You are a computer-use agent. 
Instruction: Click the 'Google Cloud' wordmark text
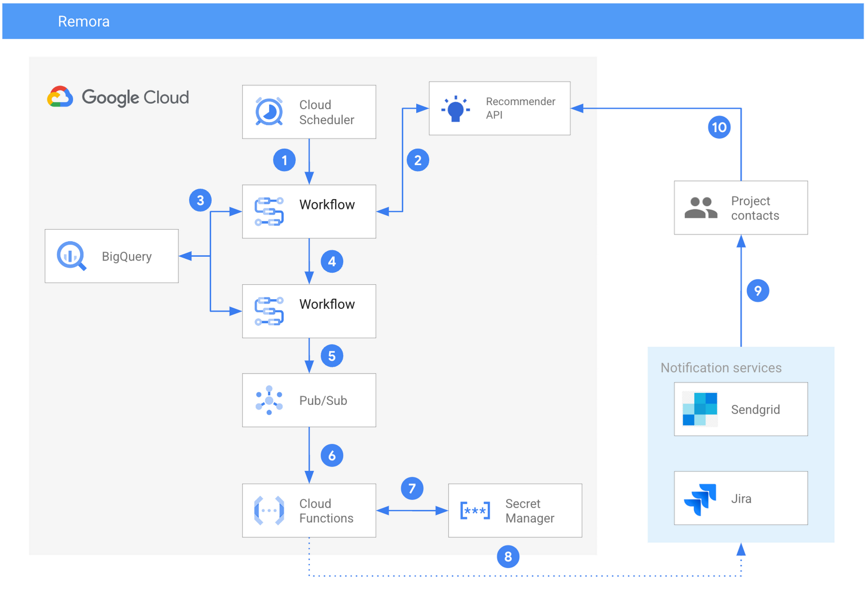(x=135, y=97)
